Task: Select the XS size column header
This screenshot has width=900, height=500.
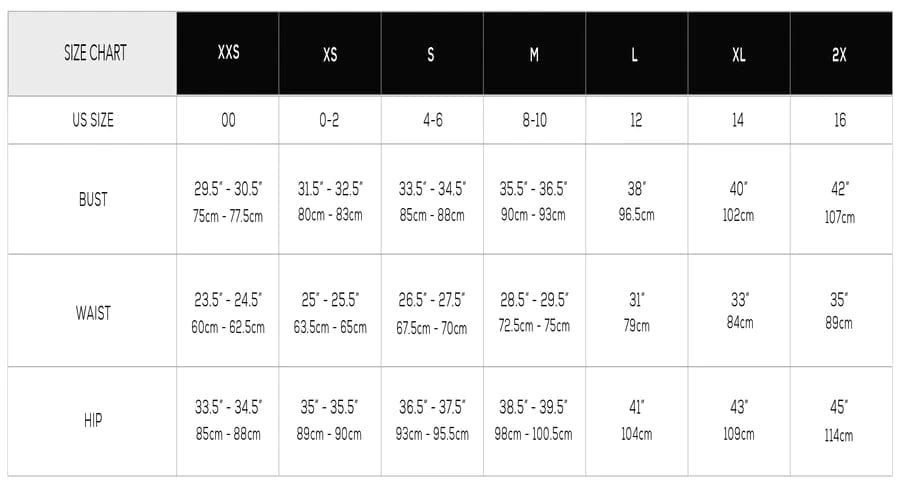Action: 330,53
